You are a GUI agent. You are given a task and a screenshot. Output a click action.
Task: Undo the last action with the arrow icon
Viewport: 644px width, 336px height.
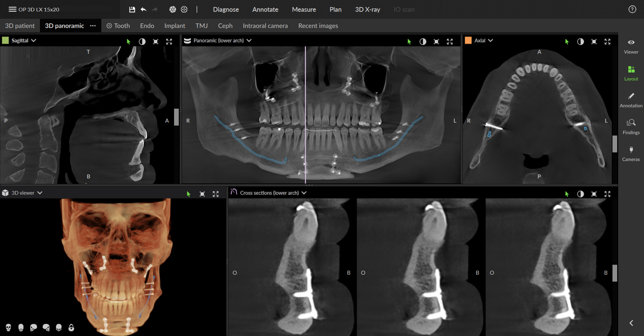[144, 9]
